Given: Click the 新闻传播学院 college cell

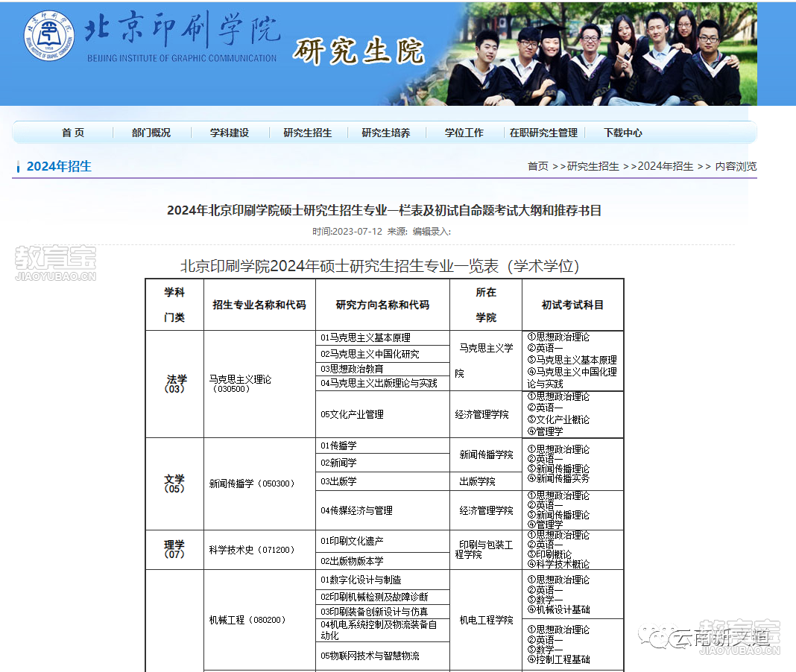Looking at the screenshot, I should [x=486, y=454].
